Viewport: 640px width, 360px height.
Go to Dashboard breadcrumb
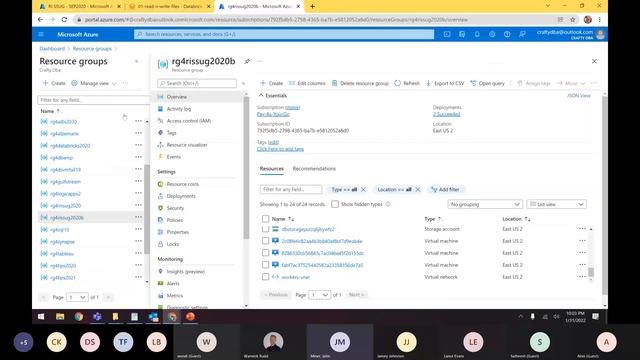52,49
